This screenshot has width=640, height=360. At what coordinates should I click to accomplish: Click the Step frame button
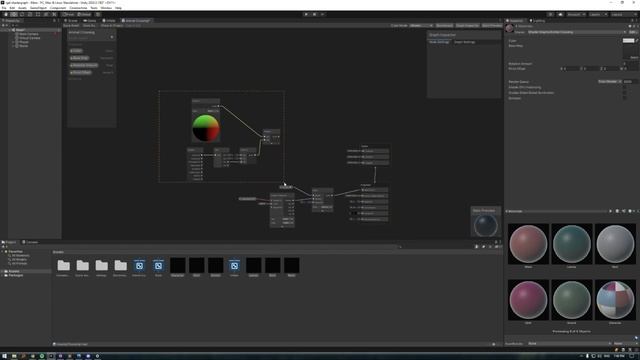tap(322, 14)
